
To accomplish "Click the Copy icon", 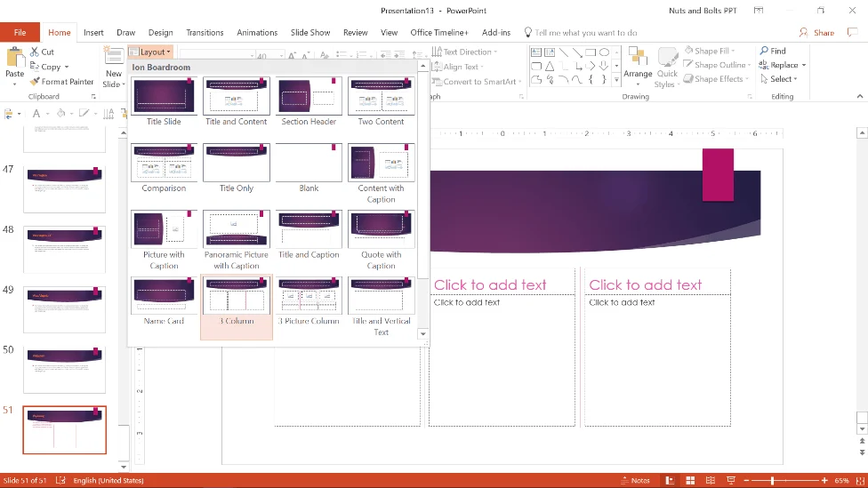I will pos(35,67).
